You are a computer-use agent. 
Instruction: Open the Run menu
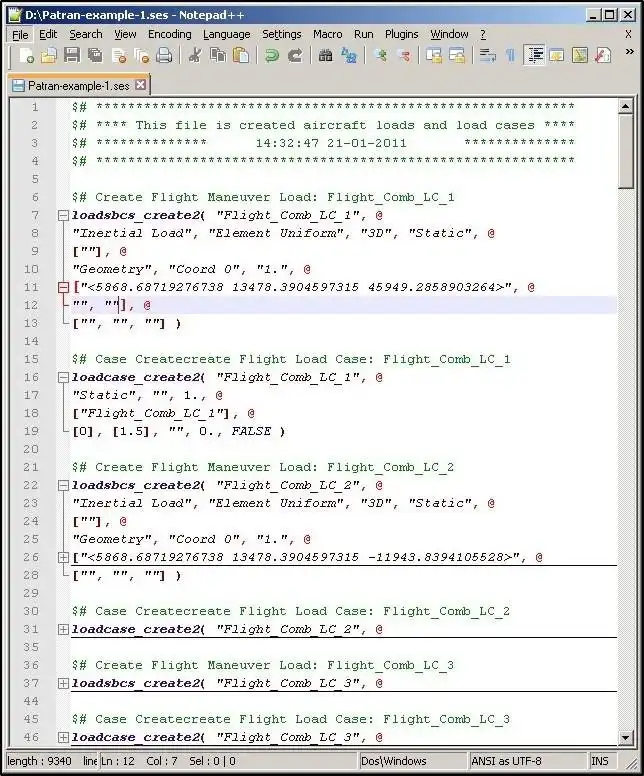(363, 35)
